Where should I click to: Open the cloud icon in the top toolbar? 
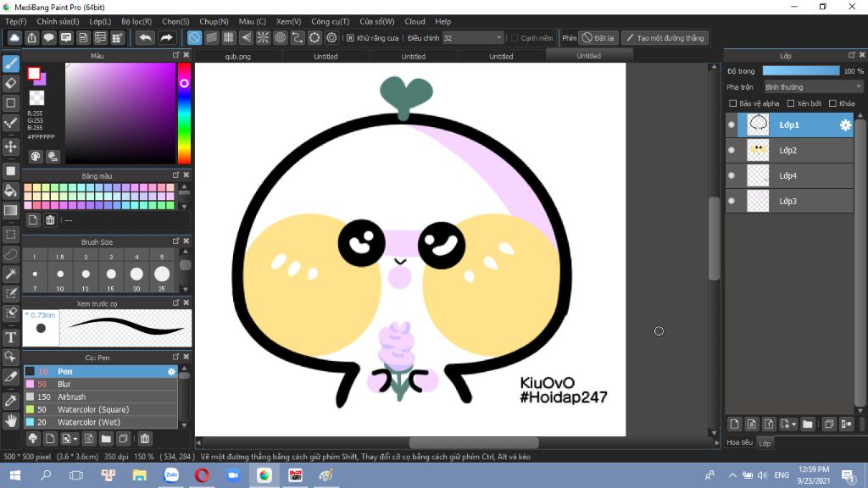tap(14, 37)
